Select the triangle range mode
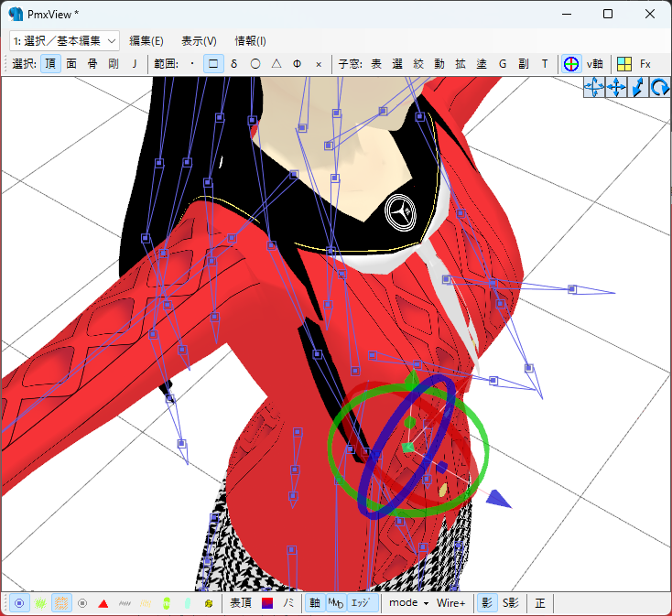Screen dimensions: 672x616 (276, 64)
